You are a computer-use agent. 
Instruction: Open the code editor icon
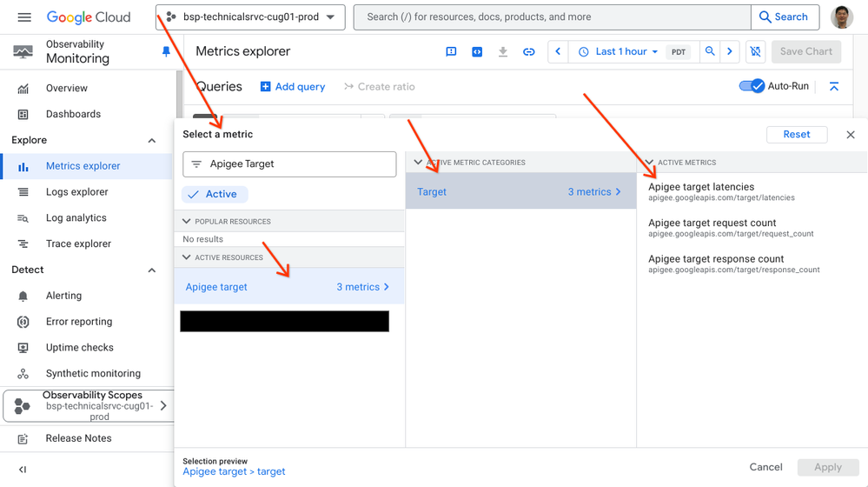point(477,51)
